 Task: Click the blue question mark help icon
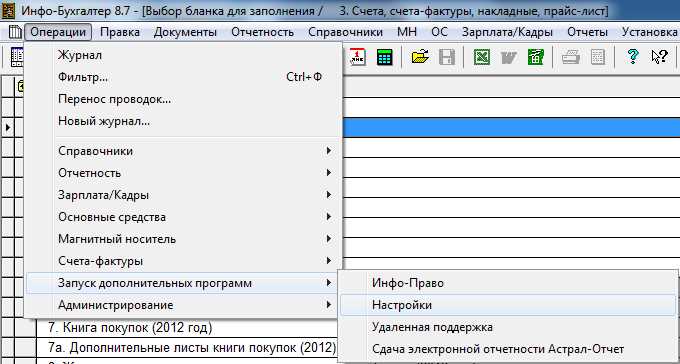coord(633,57)
